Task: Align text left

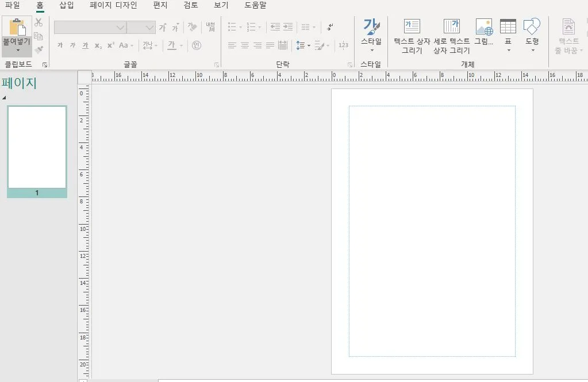Action: point(232,45)
